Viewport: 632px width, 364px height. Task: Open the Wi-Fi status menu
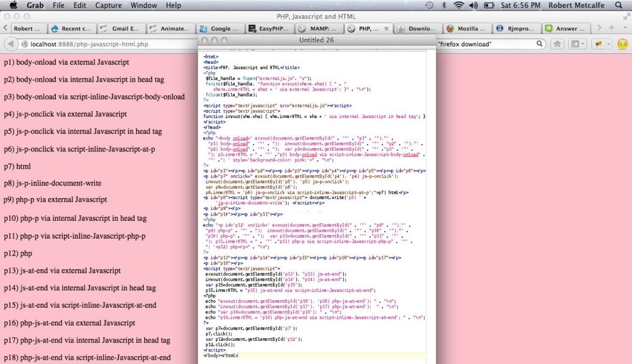click(459, 5)
